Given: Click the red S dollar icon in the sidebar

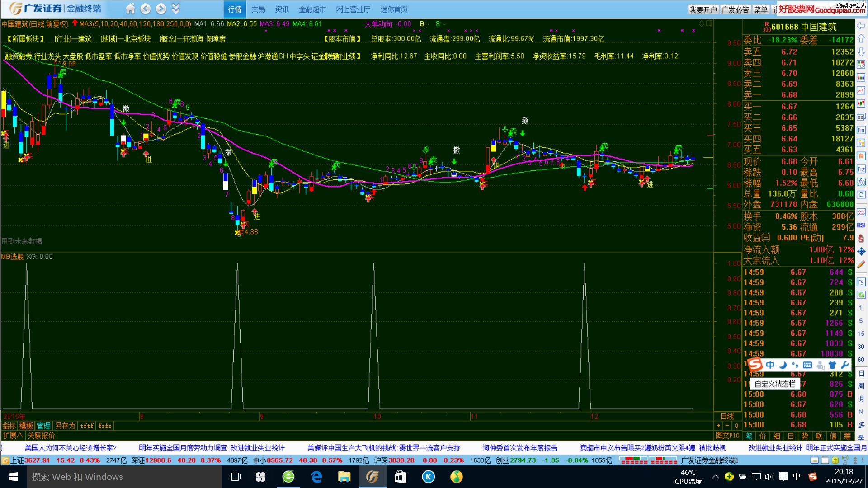Looking at the screenshot, I should point(861,238).
